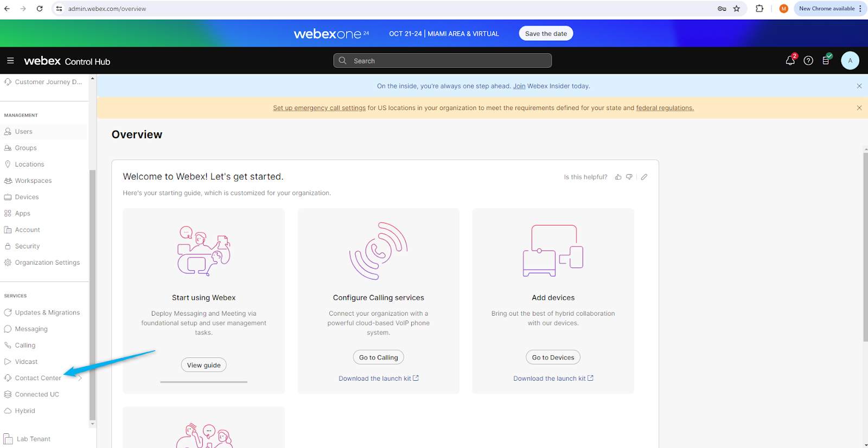Reload the browser page
This screenshot has width=868, height=448.
click(x=40, y=9)
